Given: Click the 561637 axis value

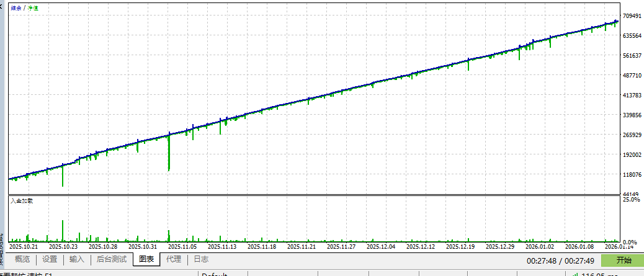Looking at the screenshot, I should 632,55.
